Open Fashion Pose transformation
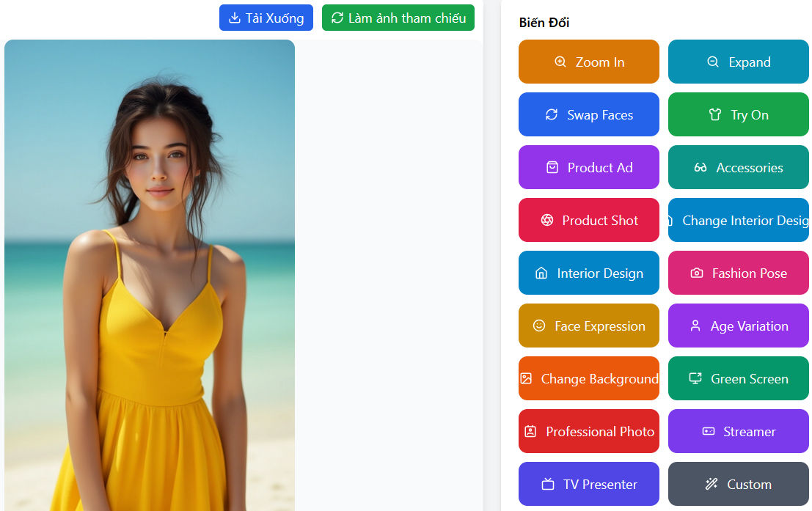Screen dimensions: 812x511 pyautogui.click(x=739, y=273)
